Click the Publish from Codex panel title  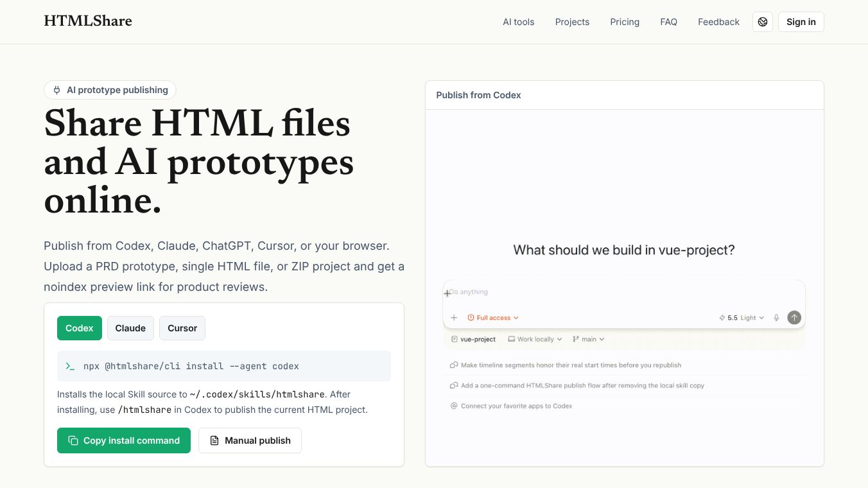pos(478,95)
